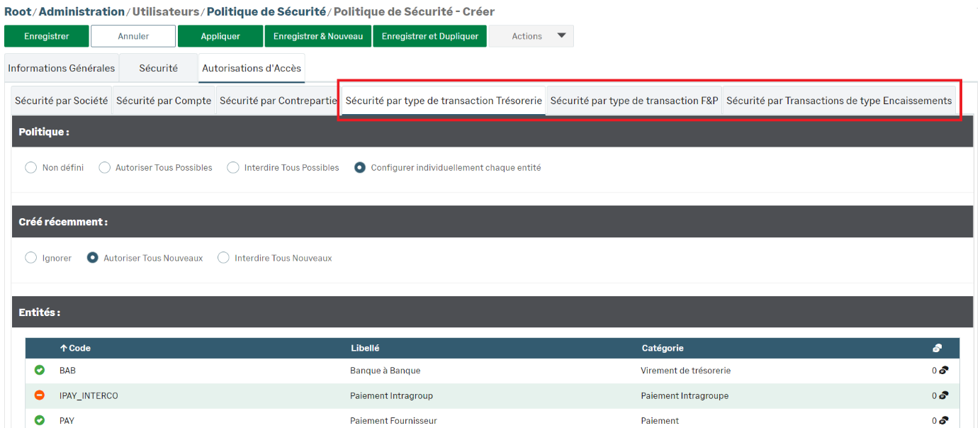
Task: Open Politique de Sécurité breadcrumb link
Action: [266, 11]
